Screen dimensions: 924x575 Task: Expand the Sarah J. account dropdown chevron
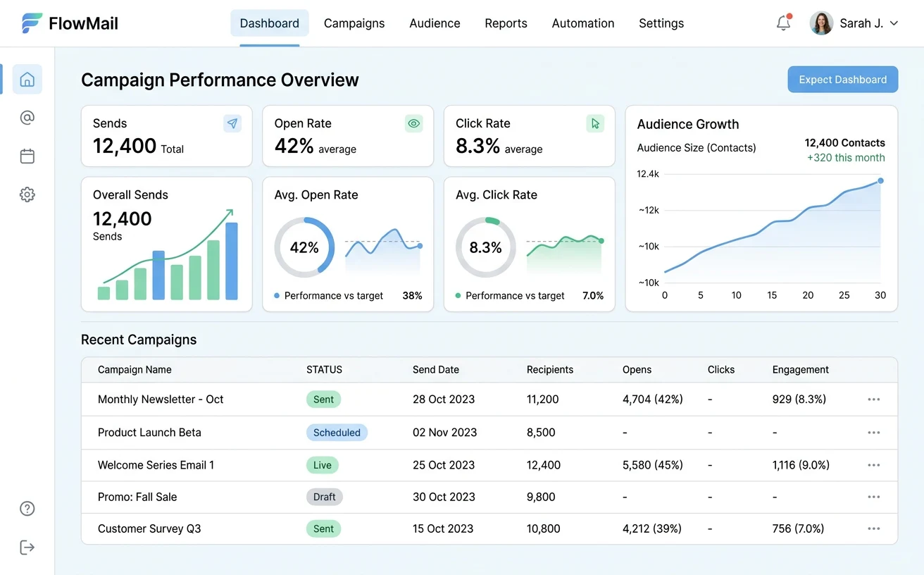[x=894, y=23]
